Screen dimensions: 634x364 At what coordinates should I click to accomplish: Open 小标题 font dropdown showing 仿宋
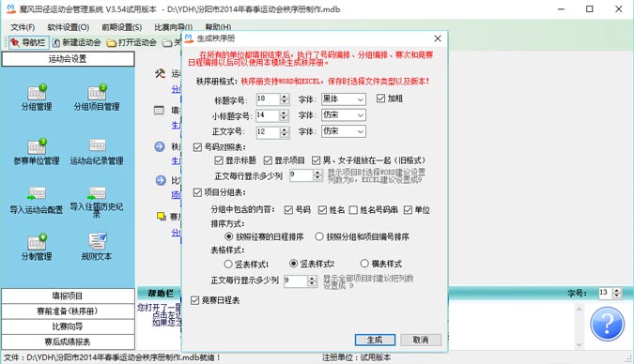pyautogui.click(x=344, y=115)
